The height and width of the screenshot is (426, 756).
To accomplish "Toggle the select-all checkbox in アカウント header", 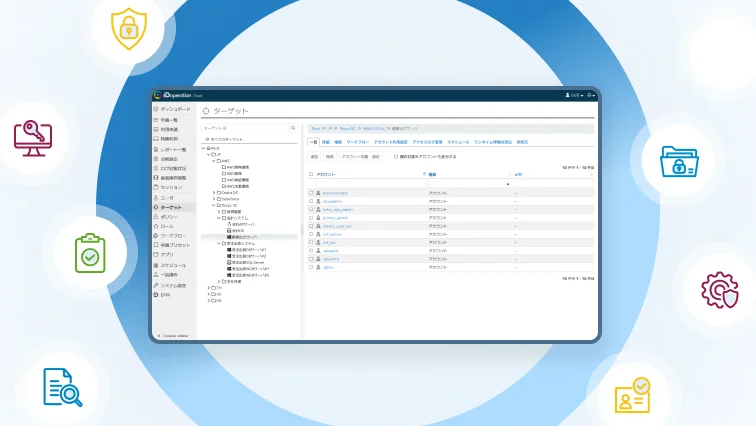I will 311,174.
